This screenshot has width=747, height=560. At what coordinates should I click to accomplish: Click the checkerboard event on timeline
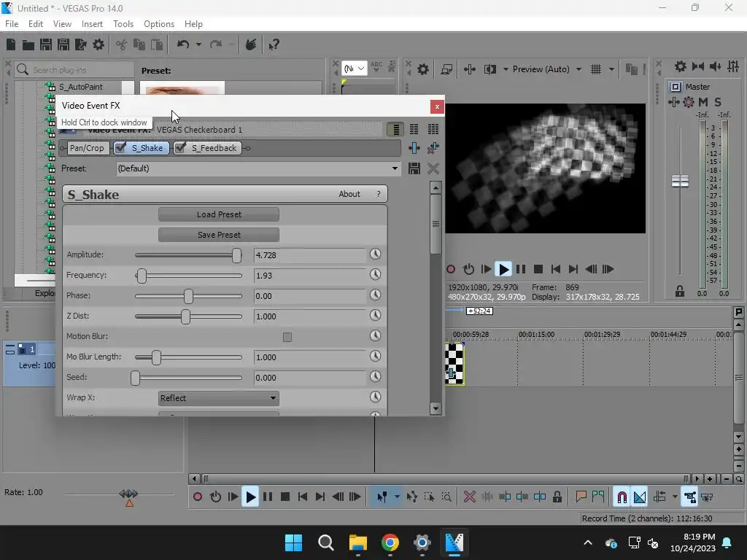pos(454,365)
